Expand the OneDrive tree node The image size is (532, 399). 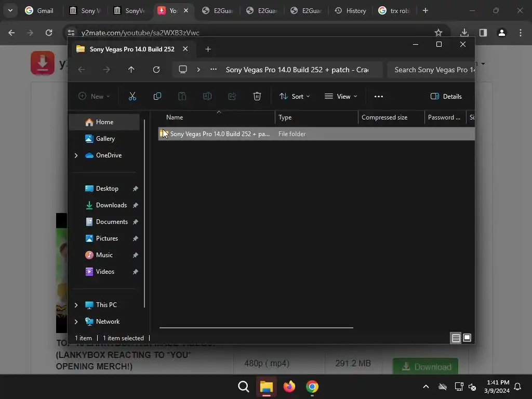coord(76,155)
